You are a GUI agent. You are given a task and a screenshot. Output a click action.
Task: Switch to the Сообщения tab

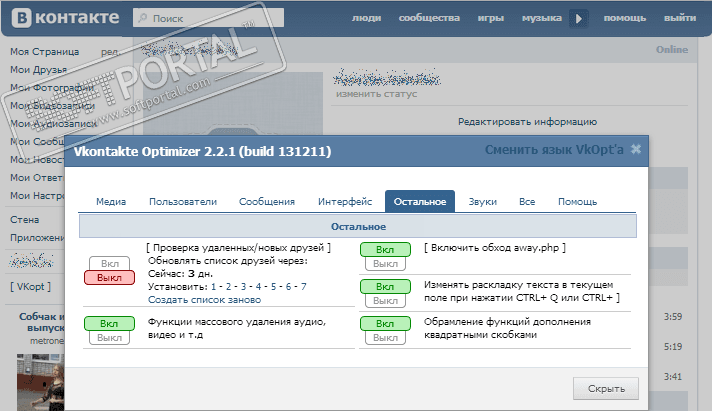click(267, 202)
